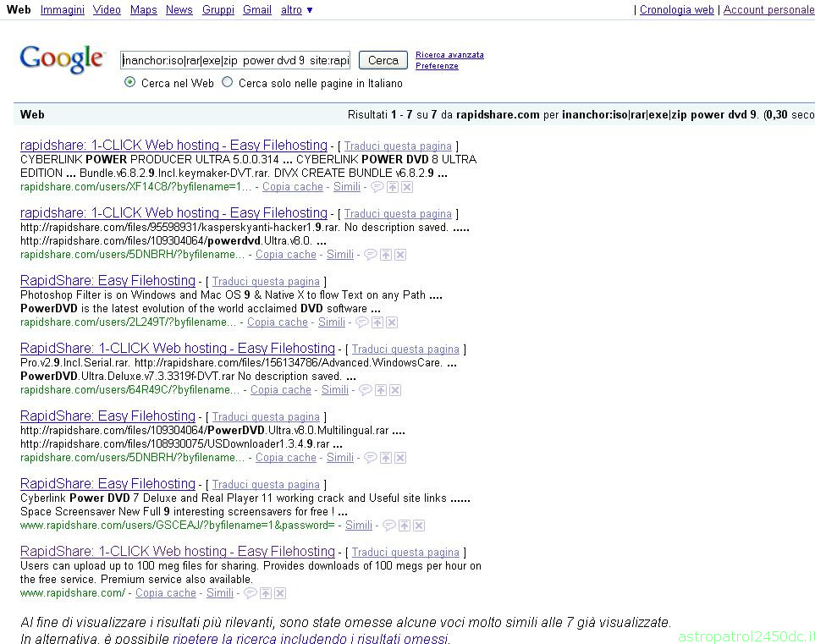Open Copia cache for the XF14C8 result
Viewport: 815px width, 644px height.
(x=293, y=186)
